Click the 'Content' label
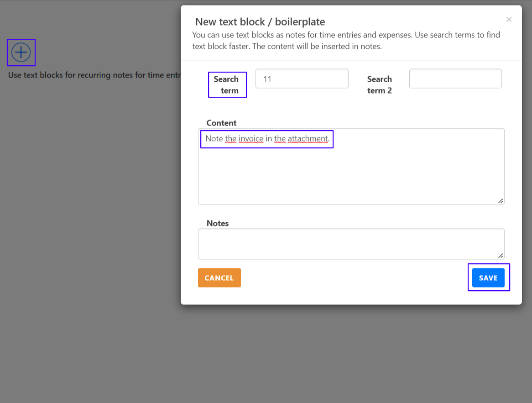 coord(222,123)
